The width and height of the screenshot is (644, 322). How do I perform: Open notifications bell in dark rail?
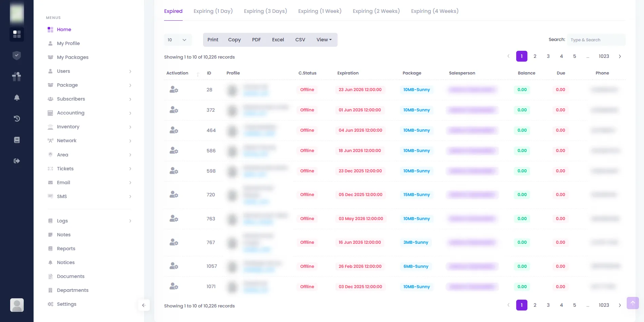click(17, 98)
